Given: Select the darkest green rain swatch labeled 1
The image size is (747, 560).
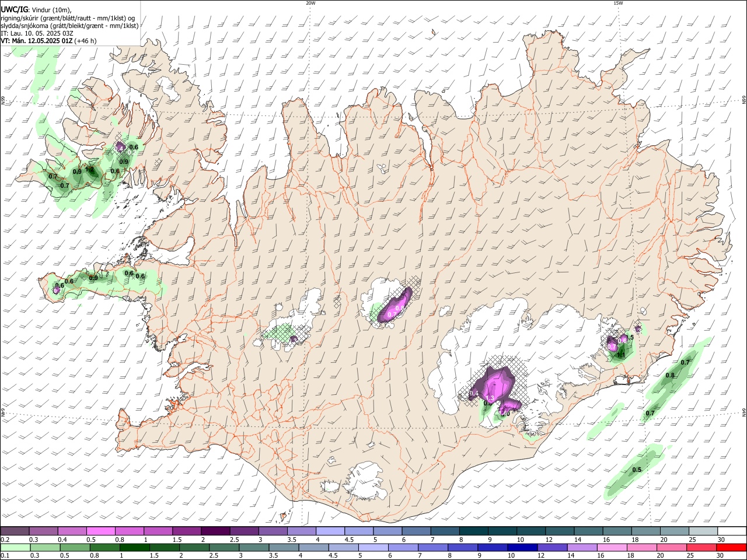Looking at the screenshot, I should pyautogui.click(x=134, y=547).
